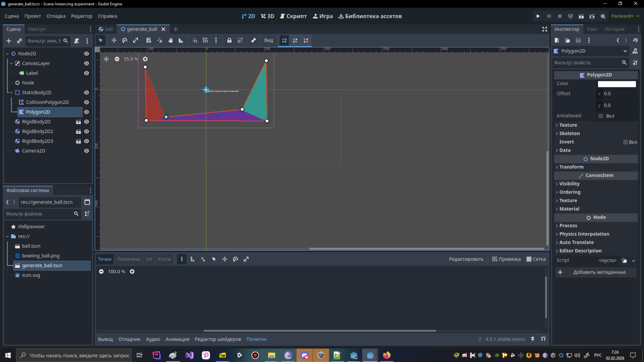The image size is (644, 362).
Task: Center view icon in viewport corner
Action: pos(106,59)
